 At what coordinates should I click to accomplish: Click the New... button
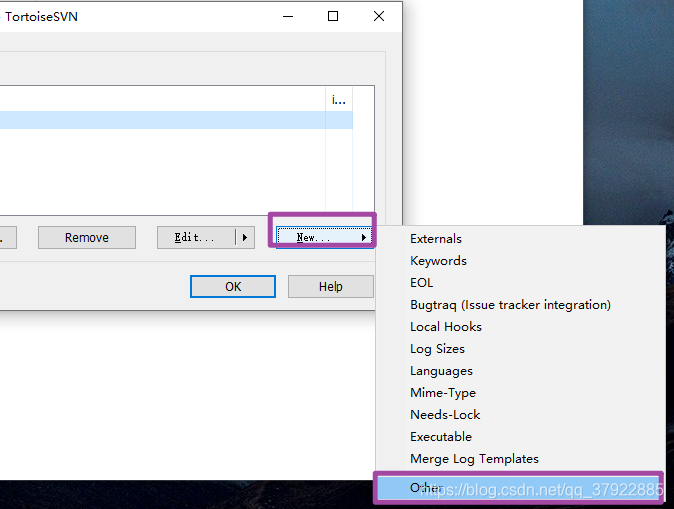[324, 237]
